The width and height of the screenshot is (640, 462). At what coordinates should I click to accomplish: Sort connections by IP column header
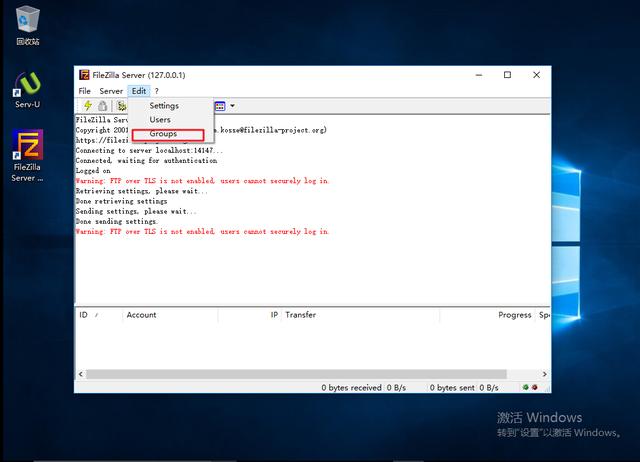coord(249,315)
